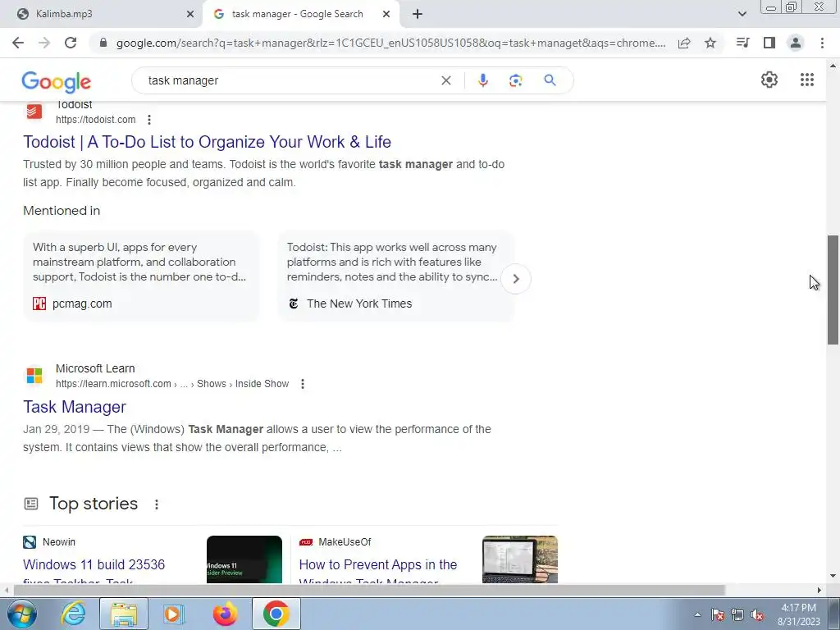
Task: Click the browser address bar URL
Action: pos(390,43)
